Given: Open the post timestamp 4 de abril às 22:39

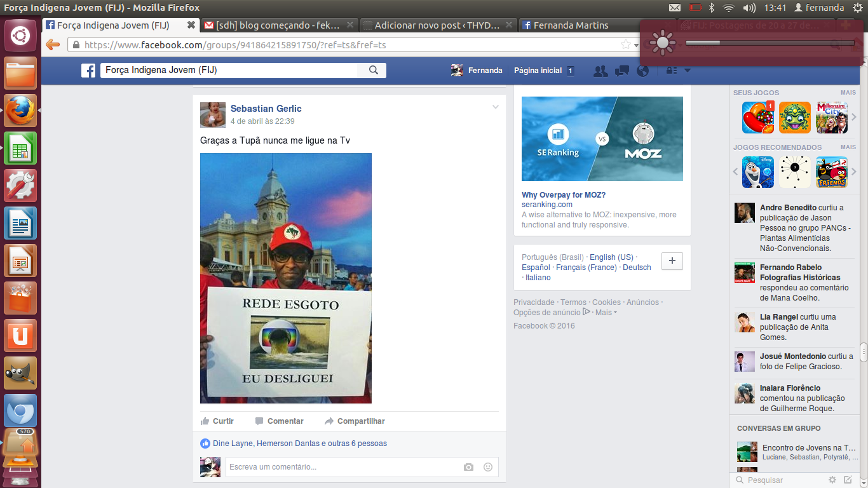Looking at the screenshot, I should (262, 121).
